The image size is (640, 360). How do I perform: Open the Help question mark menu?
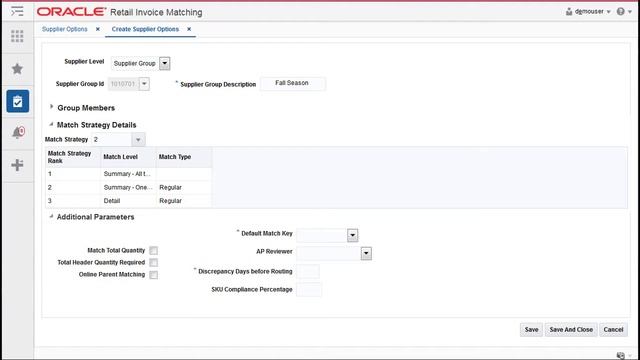coord(624,11)
